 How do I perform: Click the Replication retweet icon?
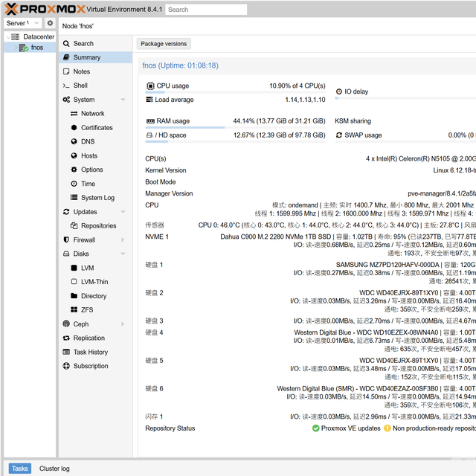click(x=66, y=338)
